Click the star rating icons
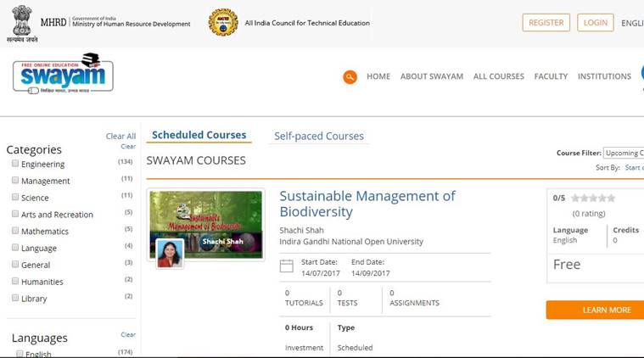Viewport: 644px width, 358px height. 593,199
